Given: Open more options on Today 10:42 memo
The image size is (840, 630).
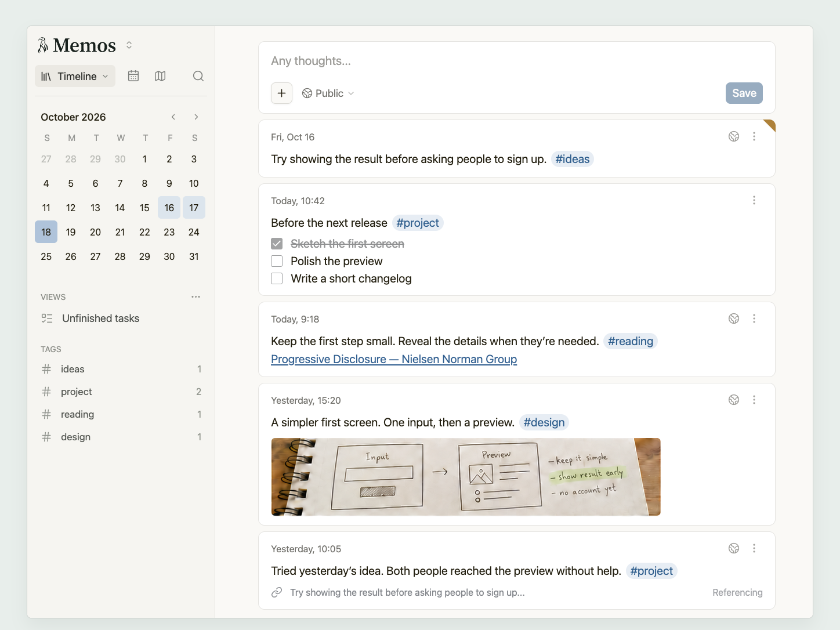Looking at the screenshot, I should [x=754, y=200].
